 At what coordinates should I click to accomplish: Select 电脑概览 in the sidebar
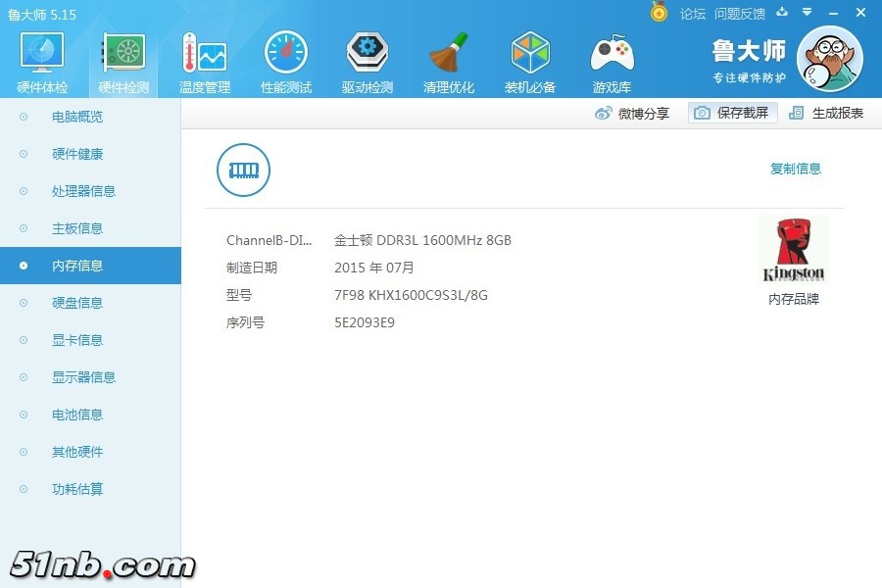tap(77, 117)
